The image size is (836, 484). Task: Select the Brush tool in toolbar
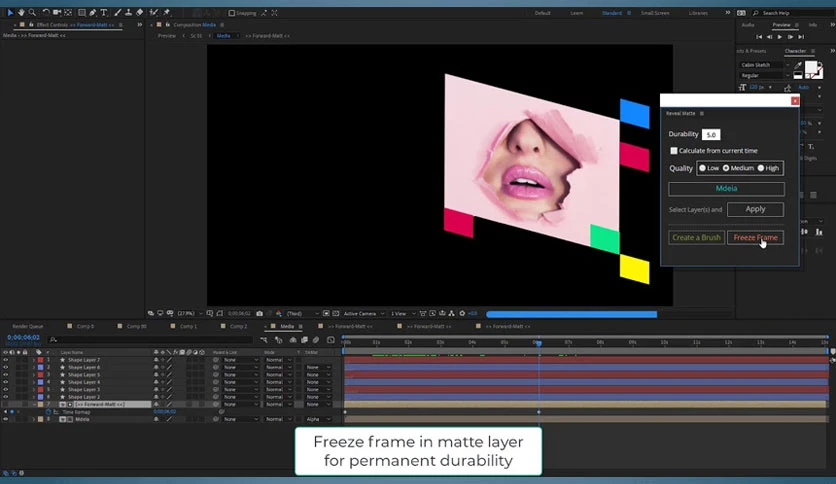point(117,12)
